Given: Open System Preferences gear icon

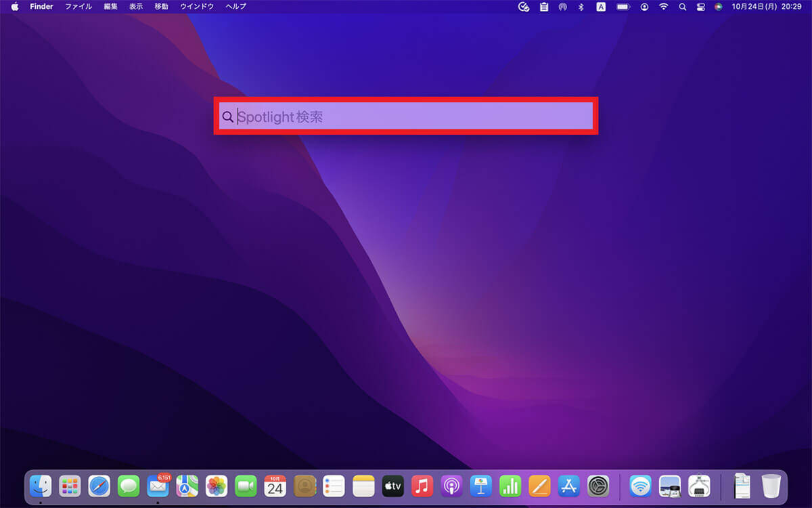Looking at the screenshot, I should point(598,486).
